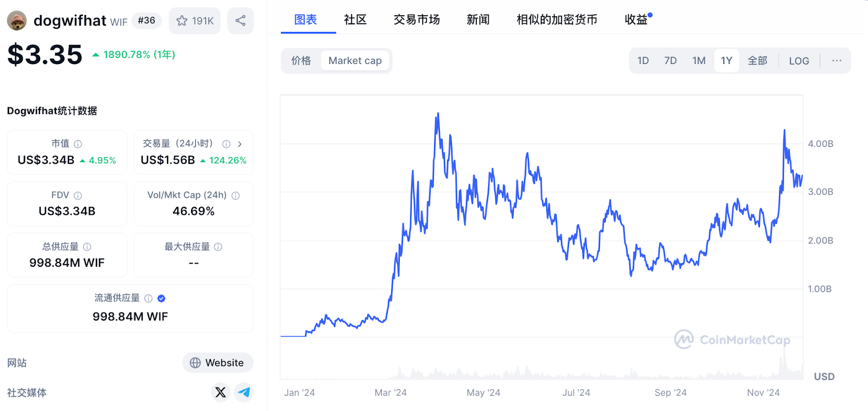This screenshot has width=868, height=411.
Task: Switch to the 图表 tab
Action: point(305,20)
